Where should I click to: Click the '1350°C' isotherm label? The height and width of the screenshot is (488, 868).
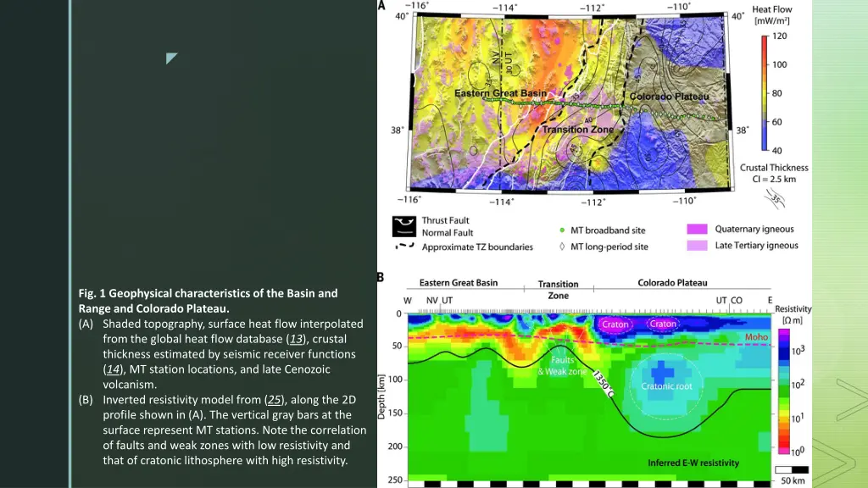(x=604, y=384)
